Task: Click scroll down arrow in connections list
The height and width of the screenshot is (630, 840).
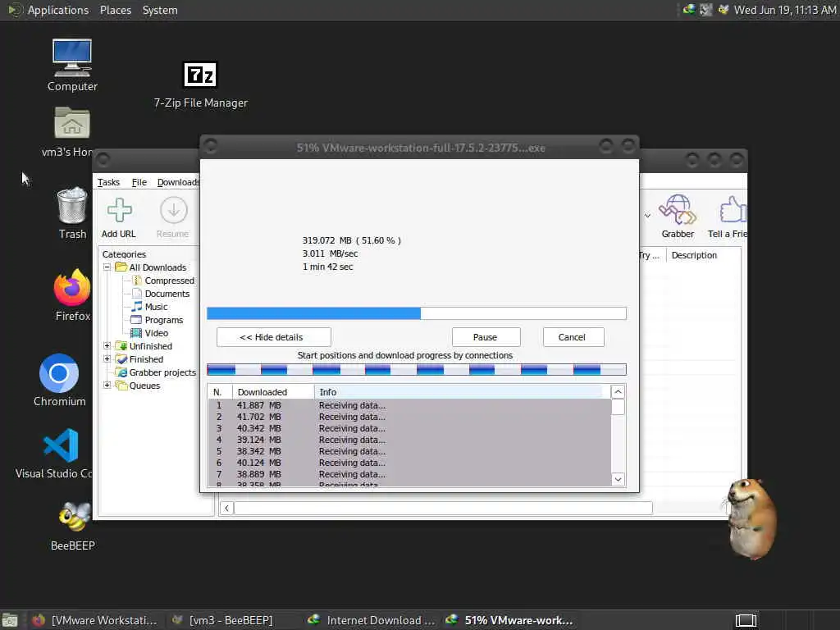Action: tap(618, 479)
